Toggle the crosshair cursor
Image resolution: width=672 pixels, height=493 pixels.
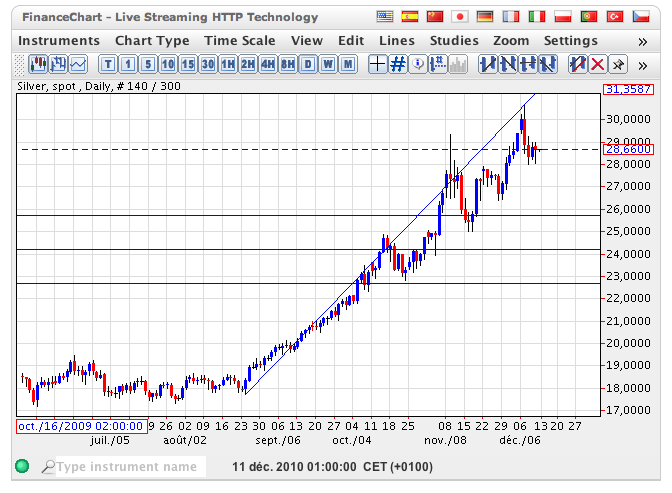[x=377, y=64]
